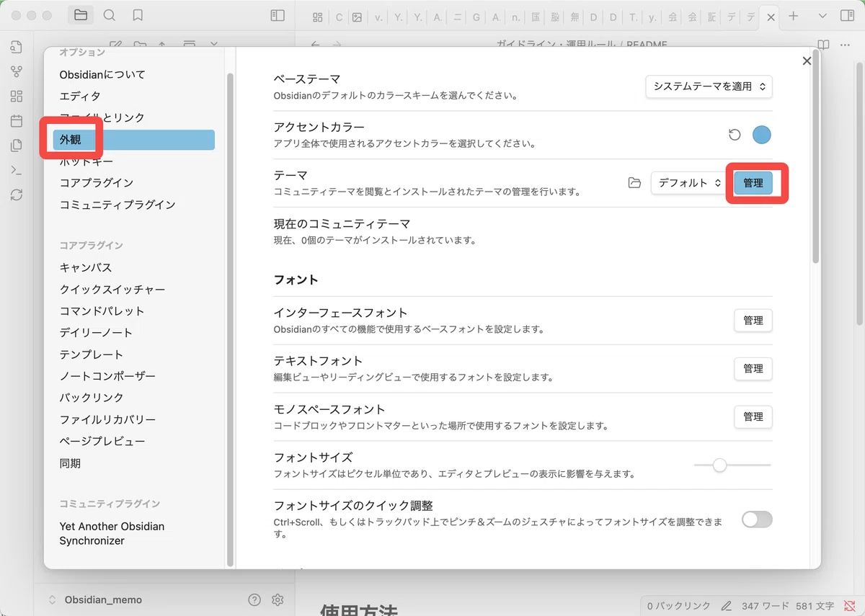This screenshot has width=865, height=616.
Task: Close the active tab with its X
Action: click(x=771, y=17)
